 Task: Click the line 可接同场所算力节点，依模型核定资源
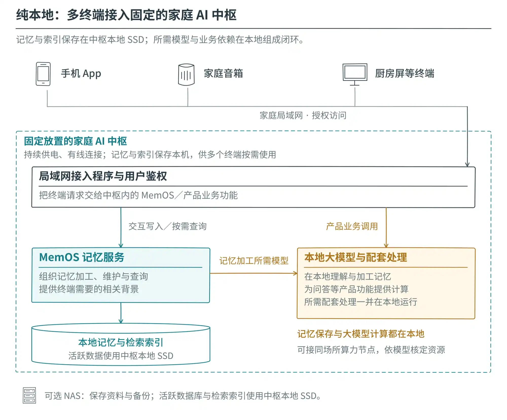[371, 350]
